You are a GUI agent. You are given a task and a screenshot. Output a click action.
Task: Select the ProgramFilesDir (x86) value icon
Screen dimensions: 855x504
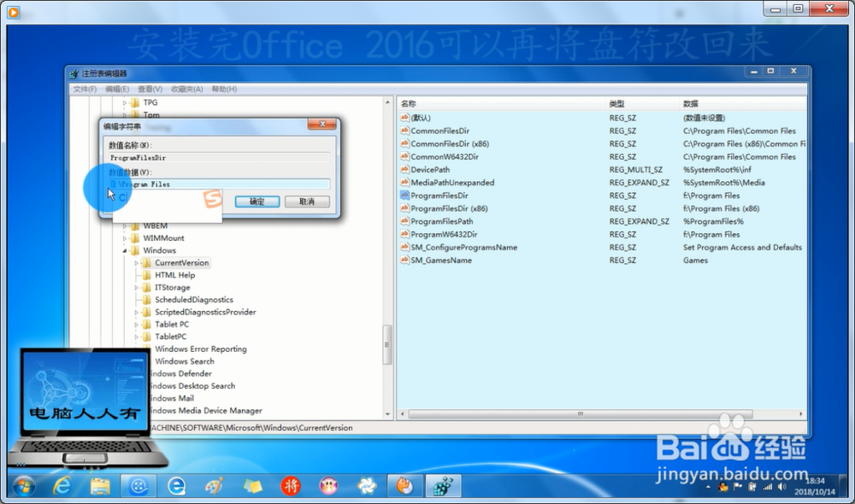click(404, 208)
